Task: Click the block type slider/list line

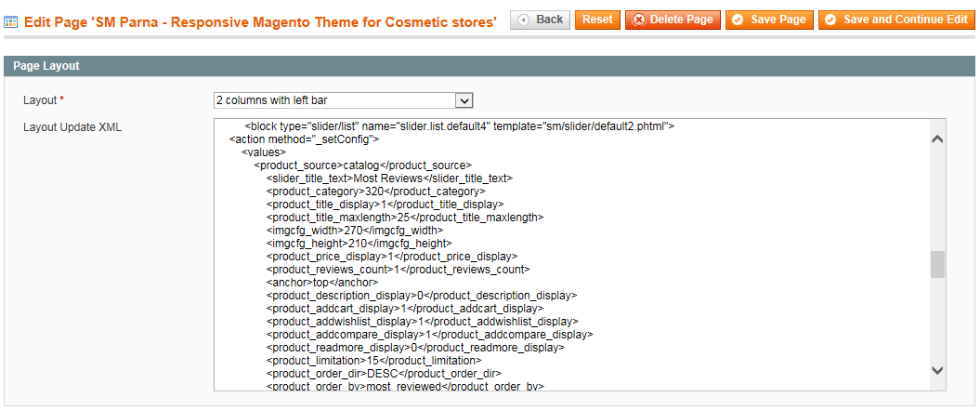Action: 459,126
